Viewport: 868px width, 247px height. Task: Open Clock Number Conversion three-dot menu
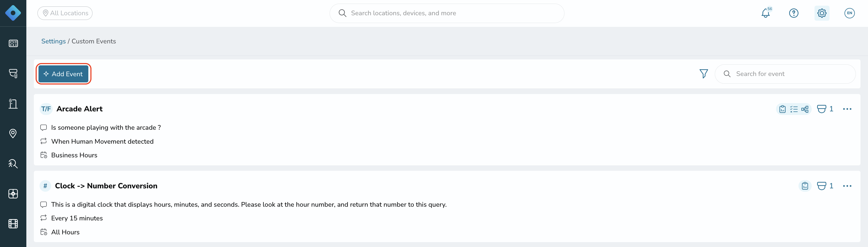[x=847, y=186]
